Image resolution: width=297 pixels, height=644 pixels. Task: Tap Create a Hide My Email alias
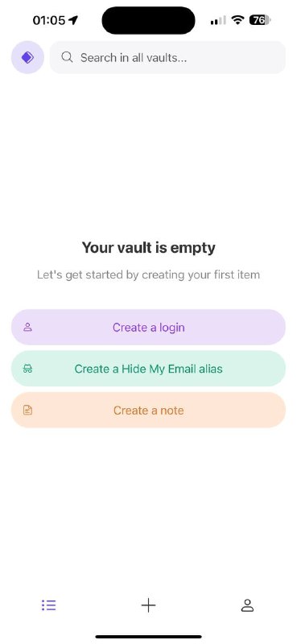pyautogui.click(x=148, y=369)
